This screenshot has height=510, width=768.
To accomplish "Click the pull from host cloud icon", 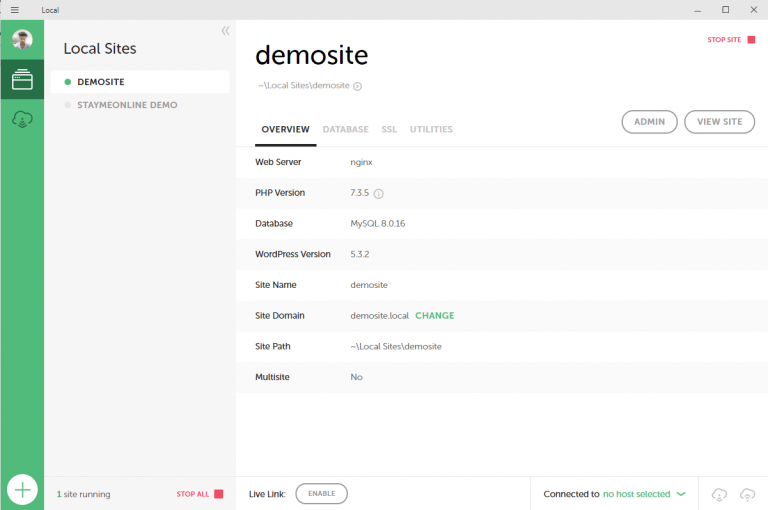I will (719, 494).
